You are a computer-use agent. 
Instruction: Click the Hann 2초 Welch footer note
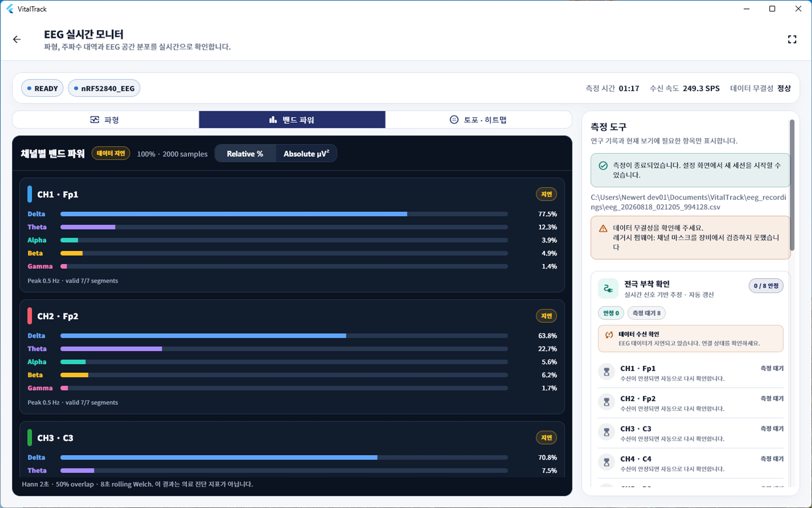pyautogui.click(x=137, y=484)
